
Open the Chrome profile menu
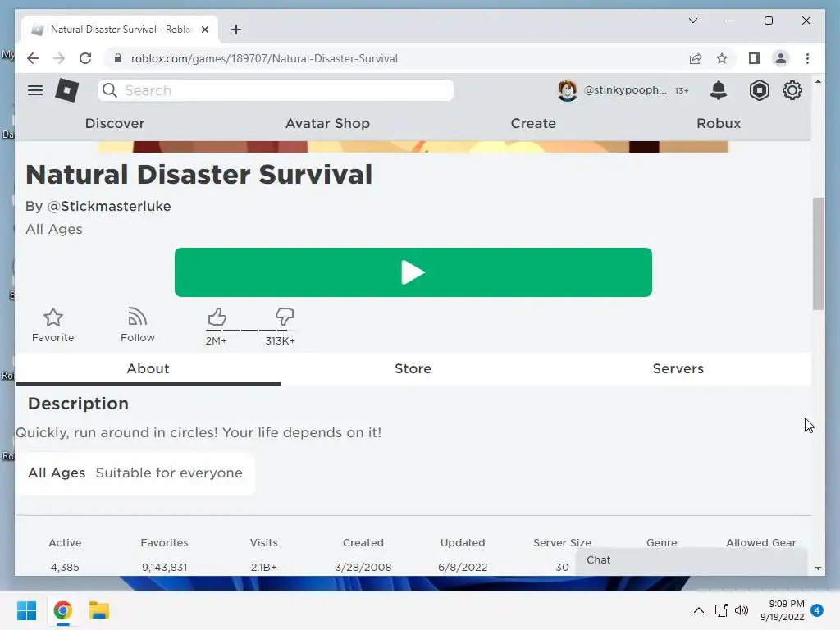pos(781,58)
